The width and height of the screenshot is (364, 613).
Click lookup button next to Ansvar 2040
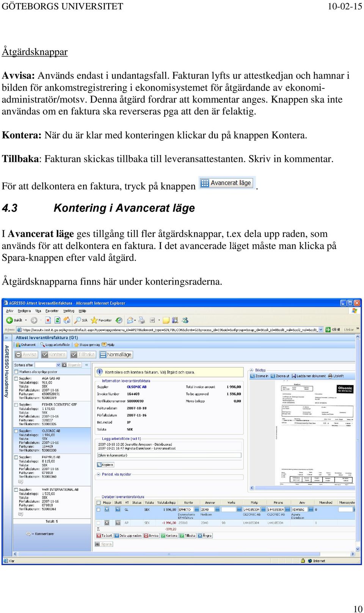217,510
